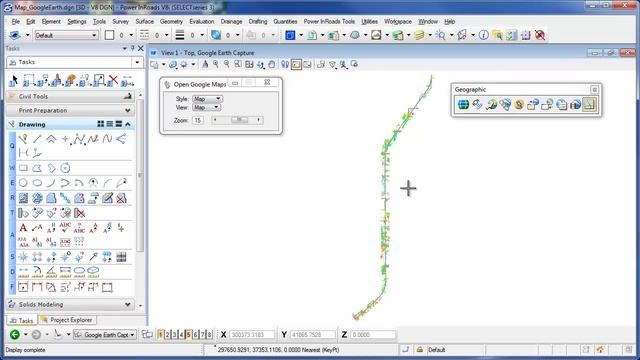Viewport: 640px width, 360px height.
Task: Toggle view number 3 button
Action: 174,335
